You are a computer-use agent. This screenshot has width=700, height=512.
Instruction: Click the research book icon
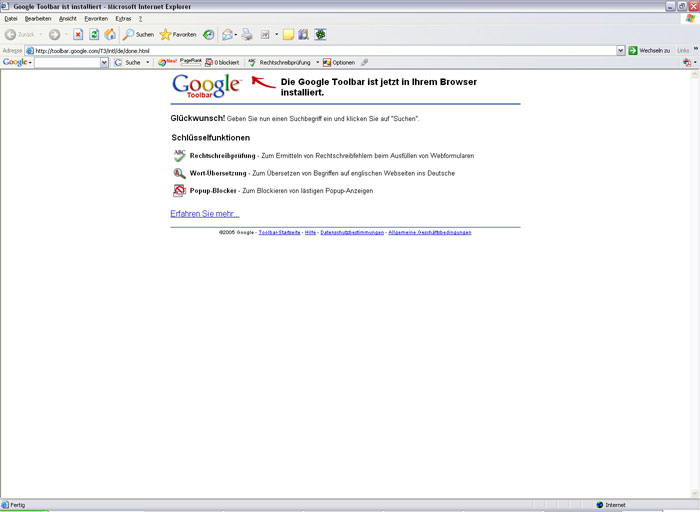(x=304, y=34)
